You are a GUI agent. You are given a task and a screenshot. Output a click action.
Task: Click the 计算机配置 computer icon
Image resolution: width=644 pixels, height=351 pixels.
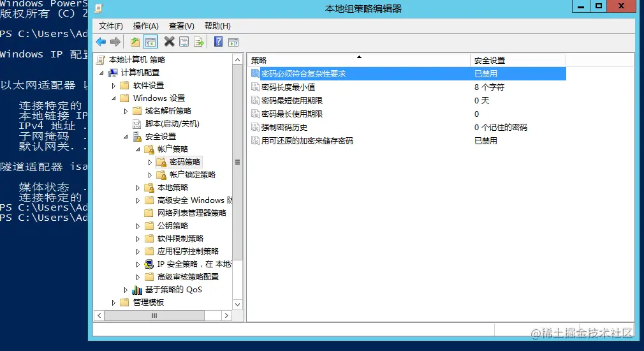(x=112, y=73)
